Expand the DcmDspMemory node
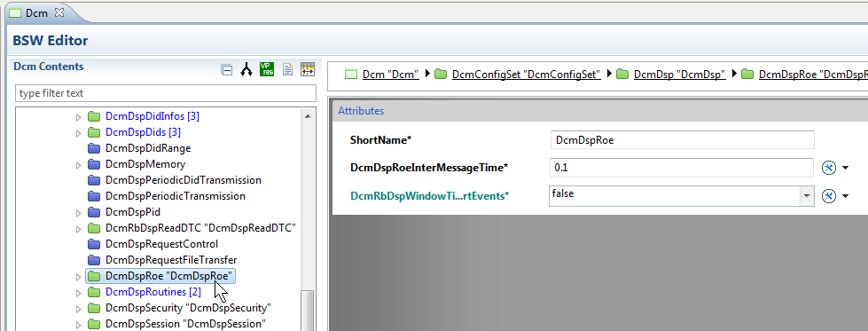This screenshot has height=331, width=868. [78, 165]
